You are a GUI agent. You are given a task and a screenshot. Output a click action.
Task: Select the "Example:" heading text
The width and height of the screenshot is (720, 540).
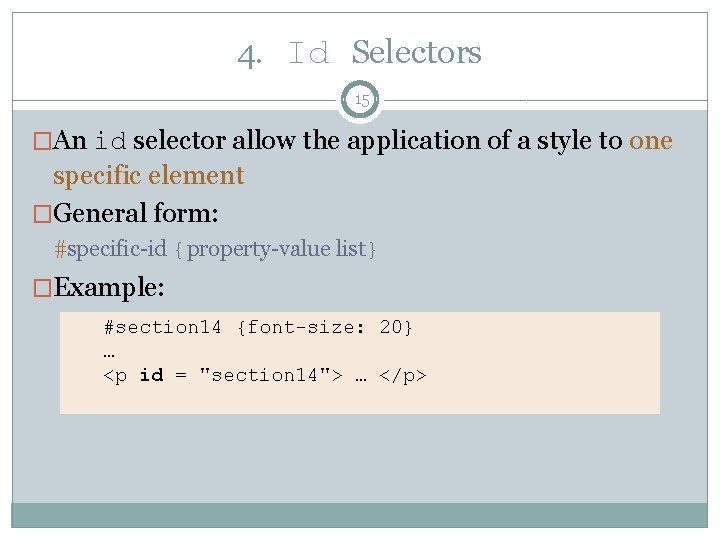(x=109, y=287)
